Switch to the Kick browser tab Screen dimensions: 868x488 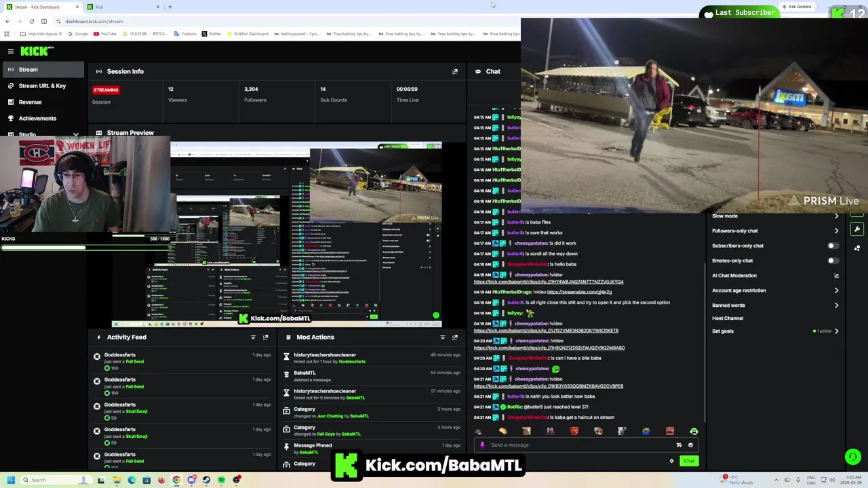tap(122, 7)
